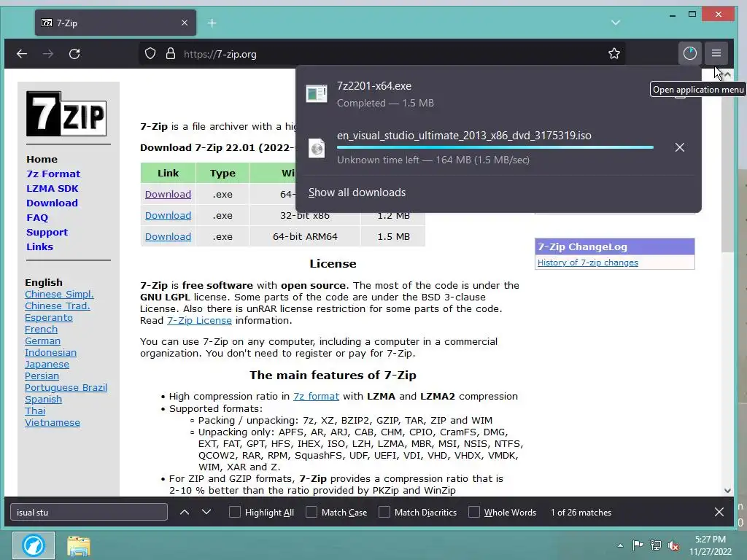Show hidden system tray icons
This screenshot has height=560, width=747.
[620, 545]
